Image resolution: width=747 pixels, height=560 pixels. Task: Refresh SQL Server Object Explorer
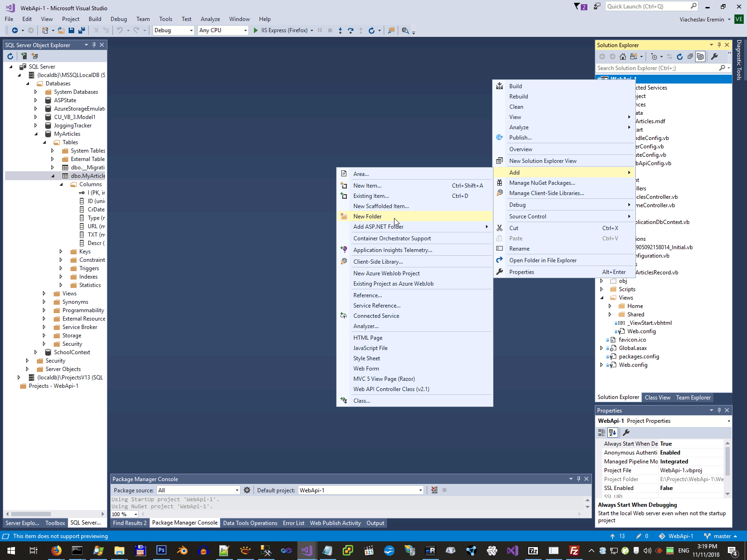10,56
